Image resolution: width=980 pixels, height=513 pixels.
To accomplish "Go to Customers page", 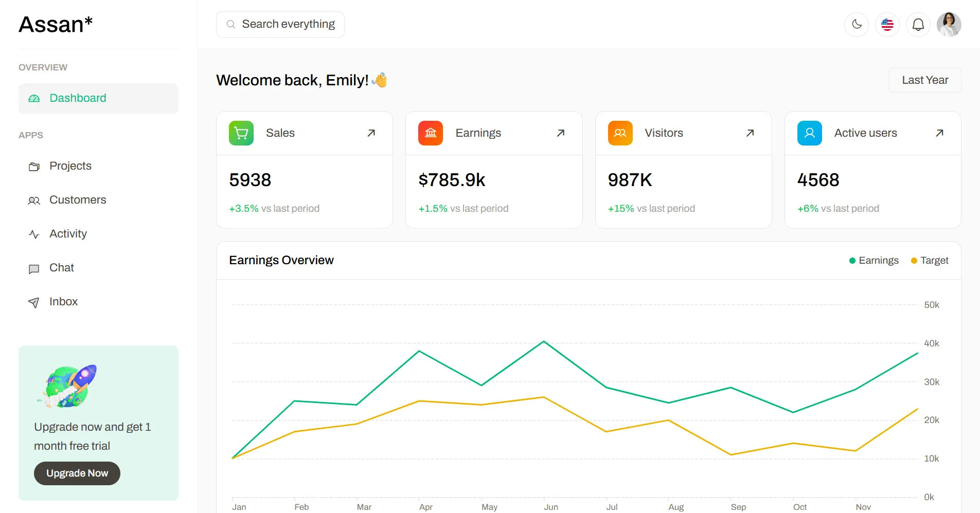I will coord(98,200).
